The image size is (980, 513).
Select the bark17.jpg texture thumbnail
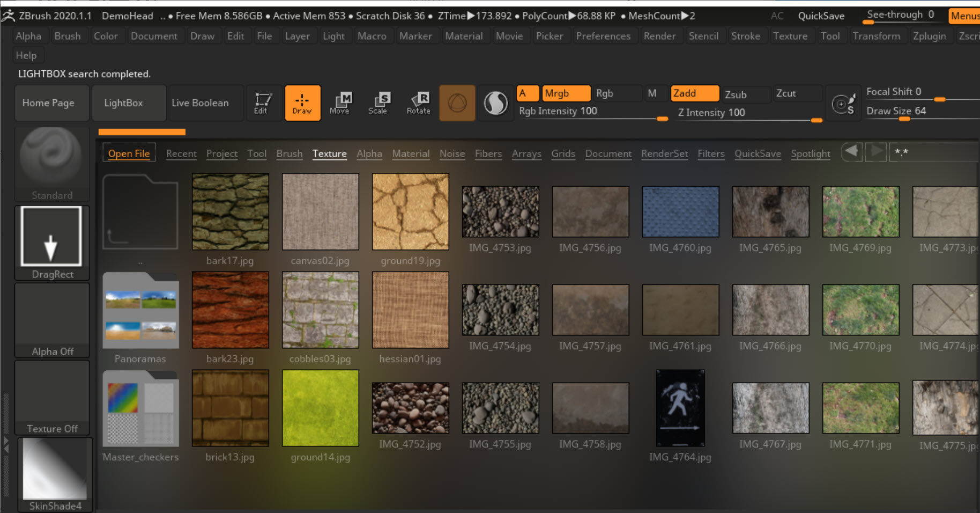(231, 212)
